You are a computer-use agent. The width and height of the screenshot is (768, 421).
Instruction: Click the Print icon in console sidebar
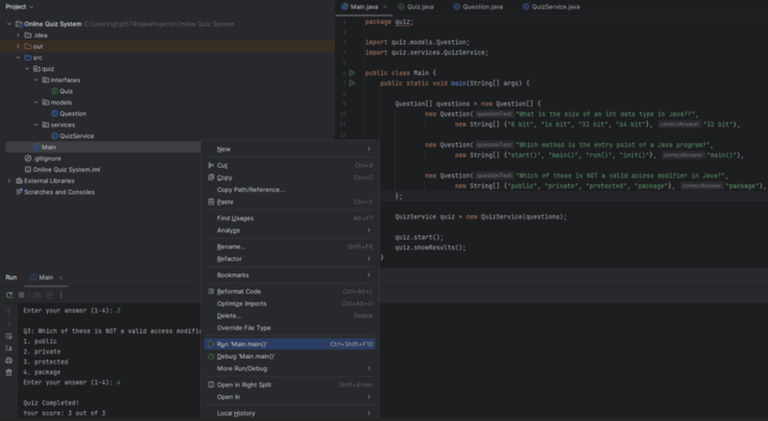click(9, 359)
